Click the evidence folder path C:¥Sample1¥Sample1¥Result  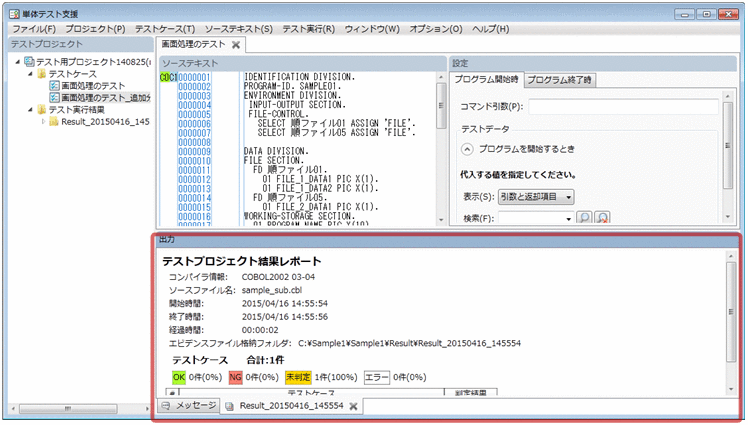pyautogui.click(x=410, y=343)
